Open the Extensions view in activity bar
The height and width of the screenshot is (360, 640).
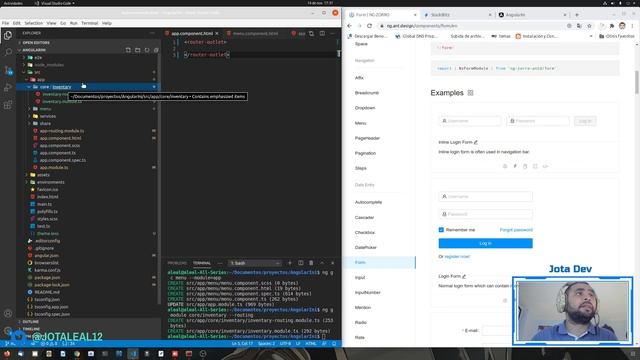pyautogui.click(x=8, y=105)
